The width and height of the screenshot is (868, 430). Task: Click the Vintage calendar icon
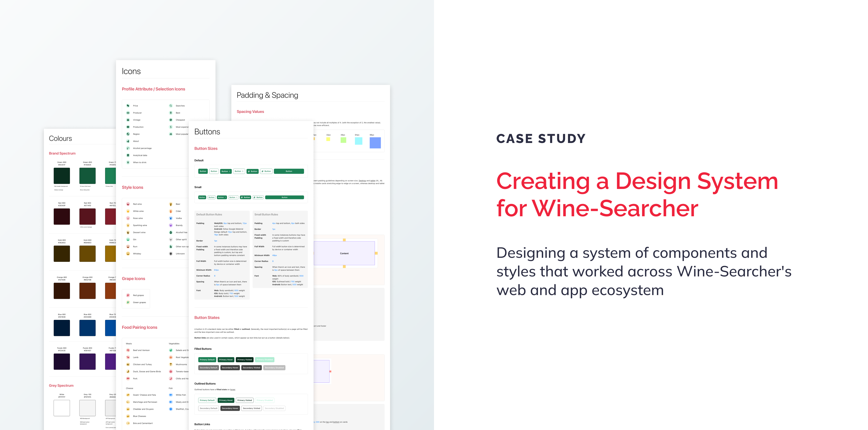click(x=128, y=120)
